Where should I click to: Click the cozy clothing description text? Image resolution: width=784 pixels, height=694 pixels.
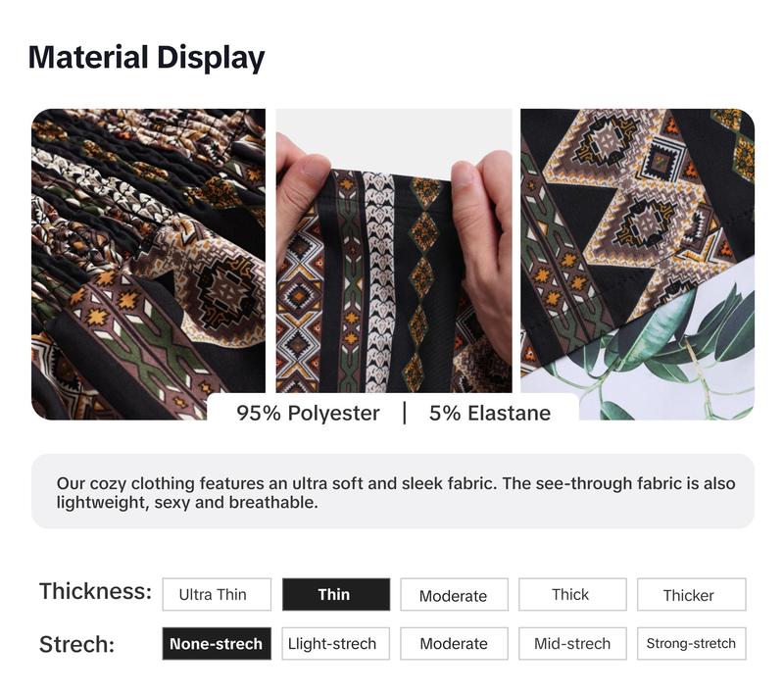coord(396,492)
